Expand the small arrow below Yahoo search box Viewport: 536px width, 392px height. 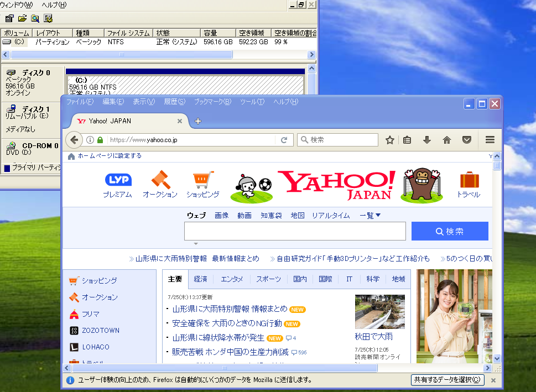click(196, 244)
